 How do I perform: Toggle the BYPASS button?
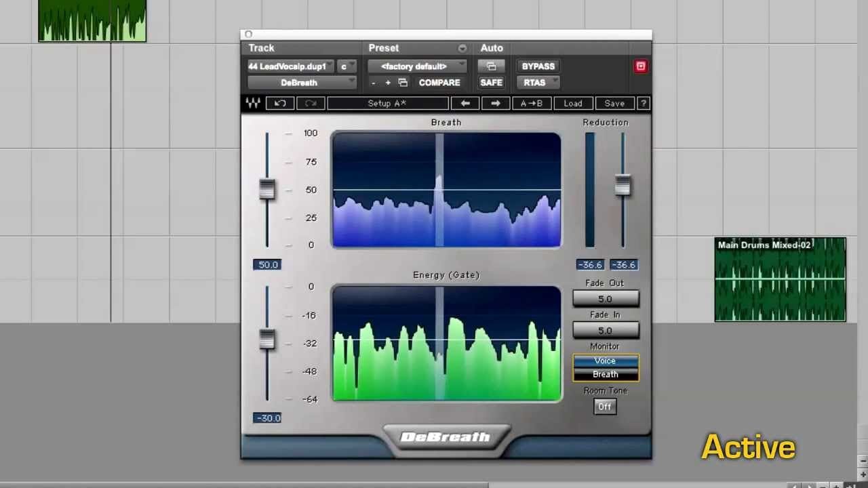pyautogui.click(x=538, y=66)
